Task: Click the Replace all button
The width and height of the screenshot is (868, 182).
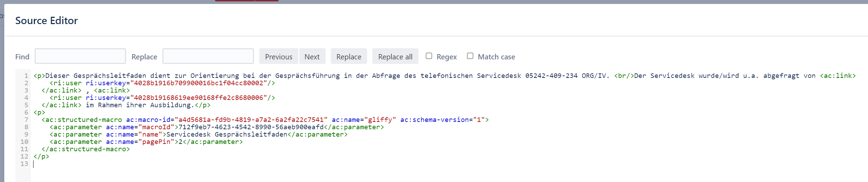Action: pyautogui.click(x=395, y=56)
